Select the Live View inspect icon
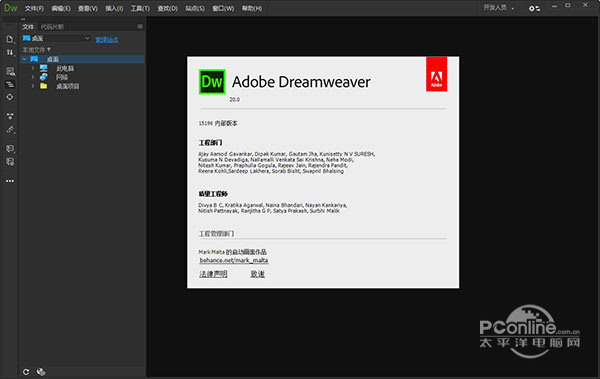The width and height of the screenshot is (600, 379). coord(10,71)
